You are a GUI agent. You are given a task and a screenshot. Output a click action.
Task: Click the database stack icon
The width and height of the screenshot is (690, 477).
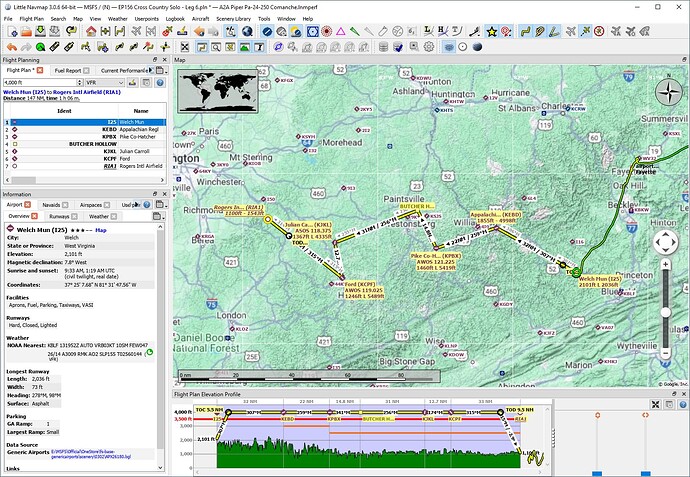click(x=383, y=47)
